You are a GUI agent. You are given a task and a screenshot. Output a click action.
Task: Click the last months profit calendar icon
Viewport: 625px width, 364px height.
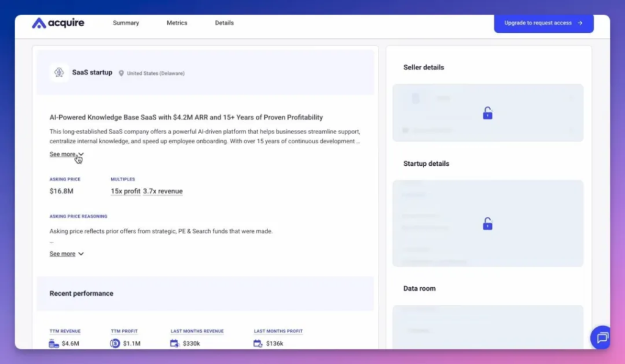258,343
